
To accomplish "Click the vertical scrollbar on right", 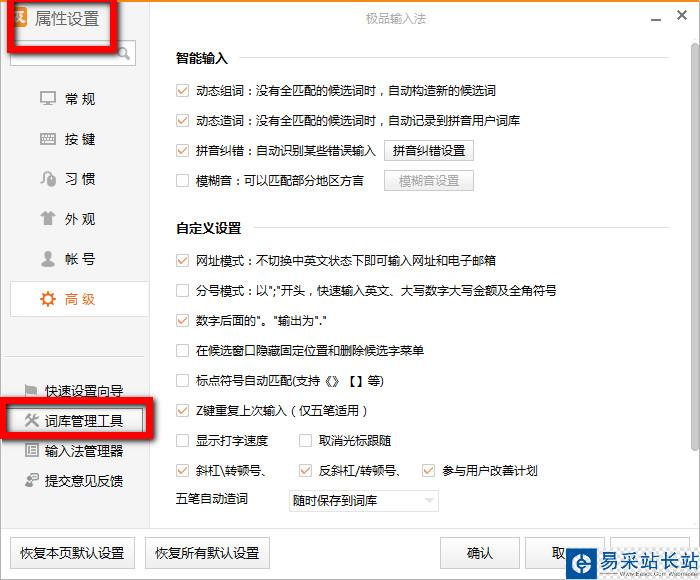I will pyautogui.click(x=695, y=246).
